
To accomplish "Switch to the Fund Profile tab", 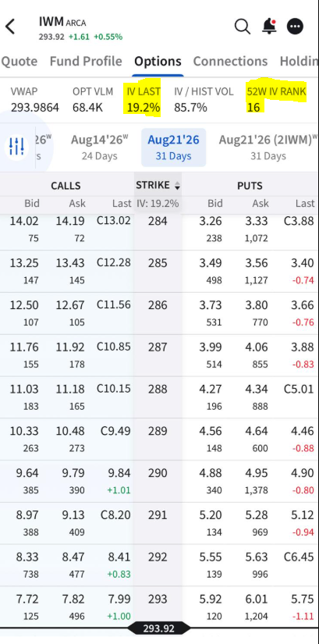I will click(86, 61).
